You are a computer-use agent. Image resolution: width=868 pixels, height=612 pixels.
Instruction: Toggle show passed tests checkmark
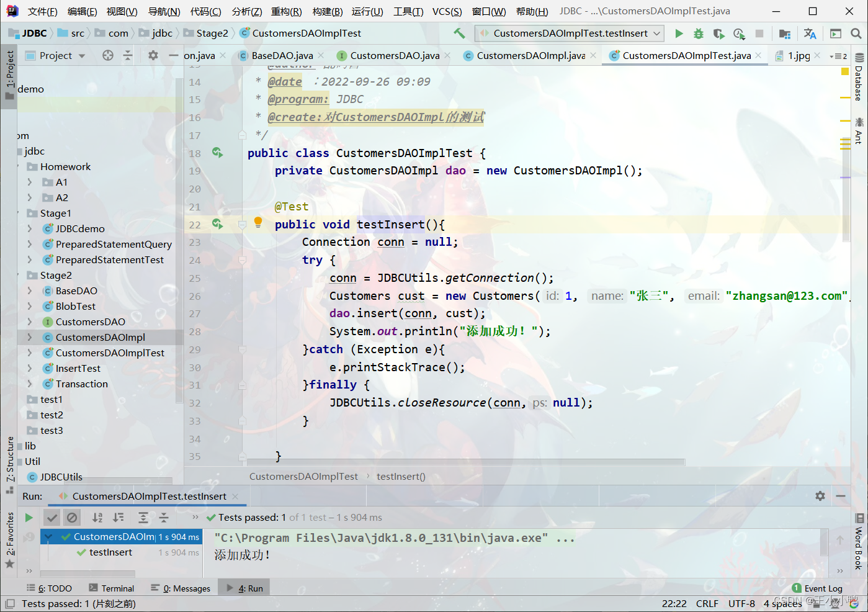(52, 518)
